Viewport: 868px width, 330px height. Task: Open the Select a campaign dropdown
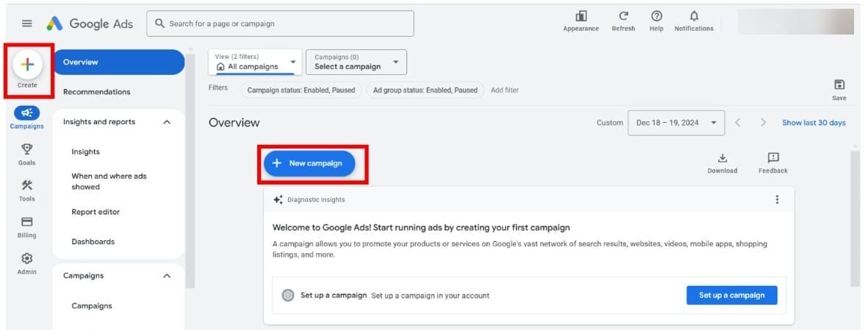356,62
